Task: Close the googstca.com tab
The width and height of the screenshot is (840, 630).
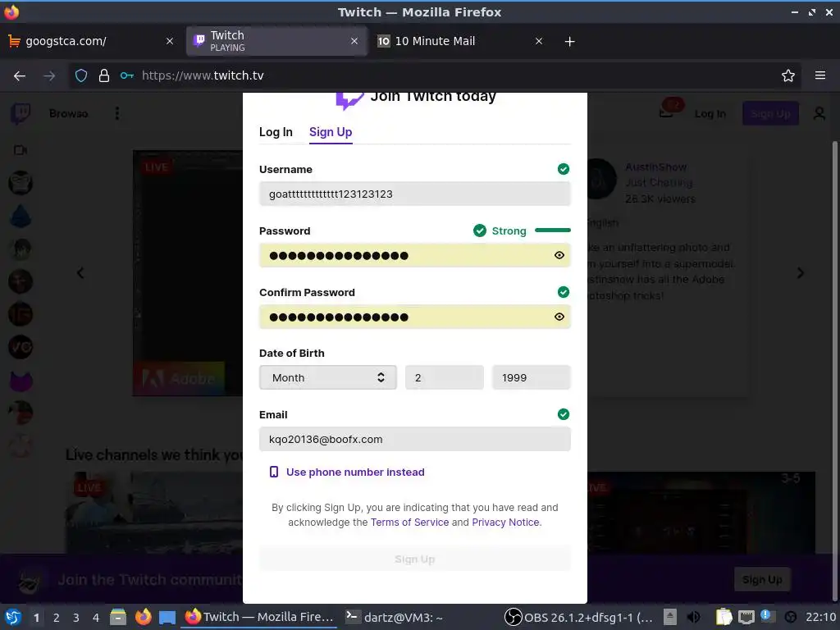Action: point(169,41)
